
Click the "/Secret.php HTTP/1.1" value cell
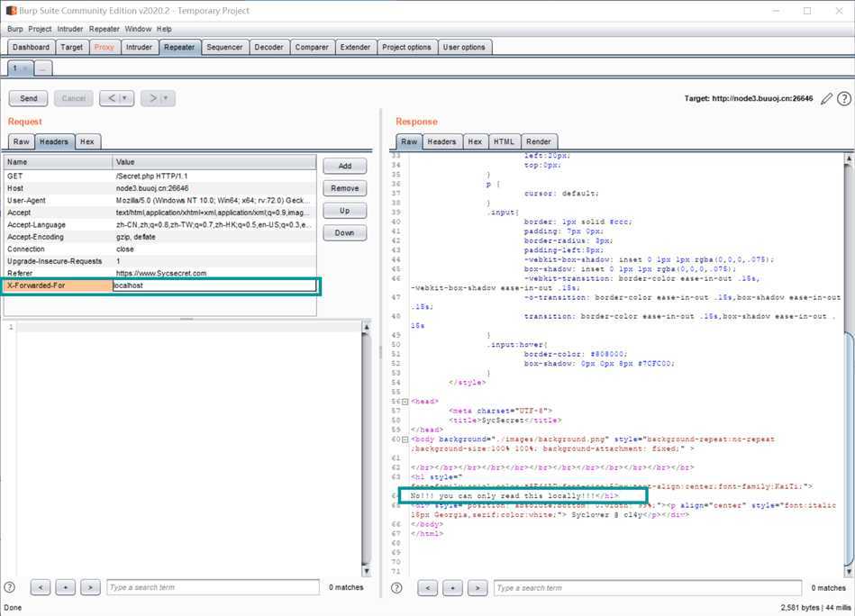coord(214,177)
